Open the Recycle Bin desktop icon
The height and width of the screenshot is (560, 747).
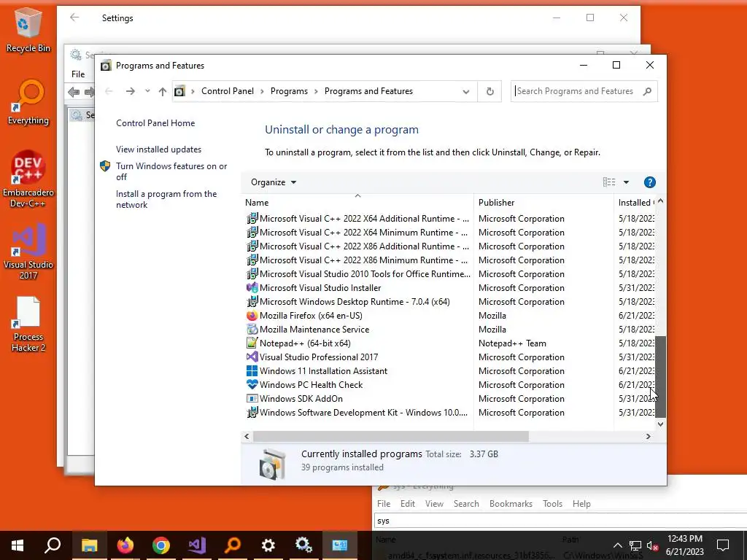tap(28, 29)
